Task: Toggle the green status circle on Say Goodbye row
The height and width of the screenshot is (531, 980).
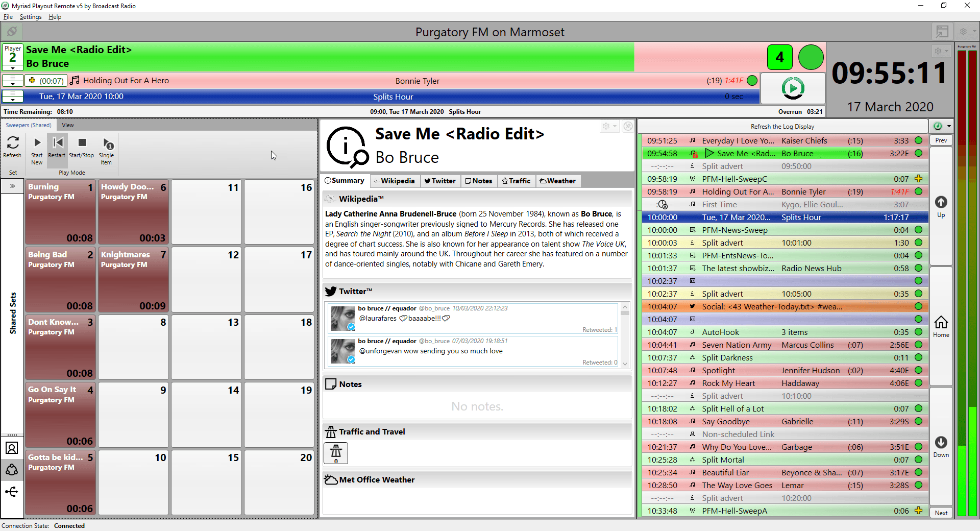Action: click(919, 421)
